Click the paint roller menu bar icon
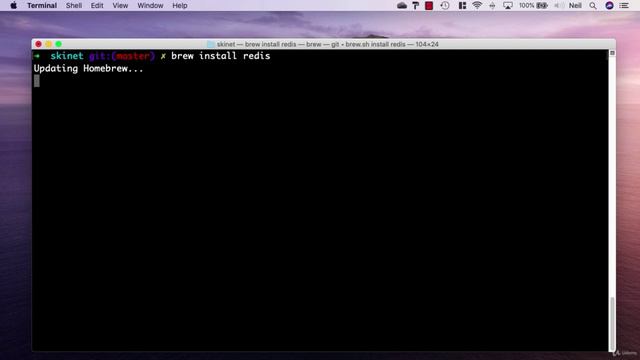Viewport: 640px width, 360px height. pos(416,5)
